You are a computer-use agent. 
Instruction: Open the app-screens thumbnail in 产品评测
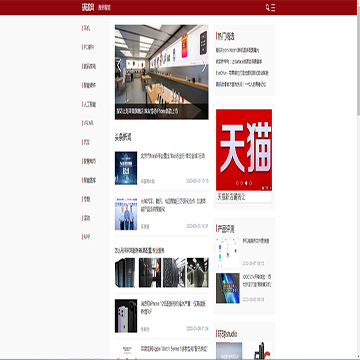228,252
